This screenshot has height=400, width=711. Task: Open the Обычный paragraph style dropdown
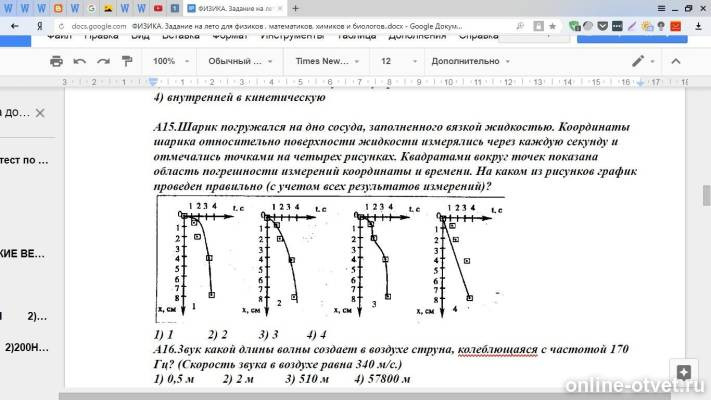[240, 61]
